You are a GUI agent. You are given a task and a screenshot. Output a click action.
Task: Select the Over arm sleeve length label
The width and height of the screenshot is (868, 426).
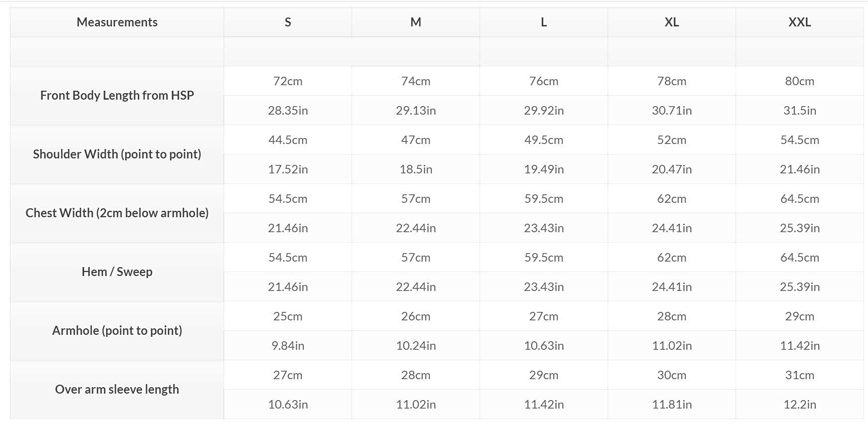[x=117, y=389]
